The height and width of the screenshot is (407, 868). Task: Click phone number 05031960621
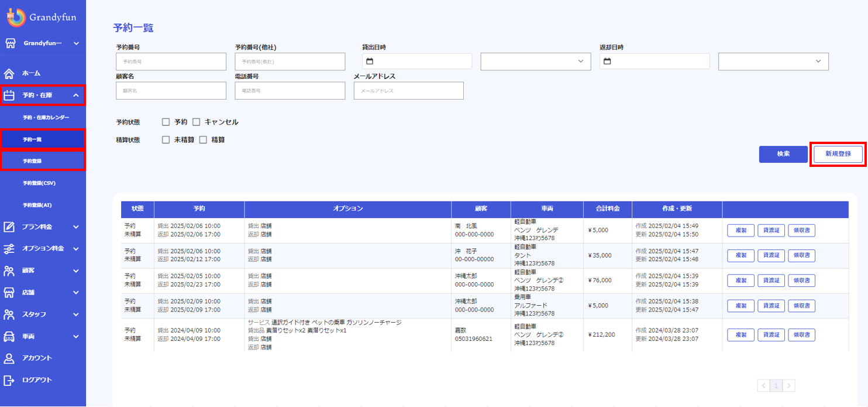[x=474, y=339]
